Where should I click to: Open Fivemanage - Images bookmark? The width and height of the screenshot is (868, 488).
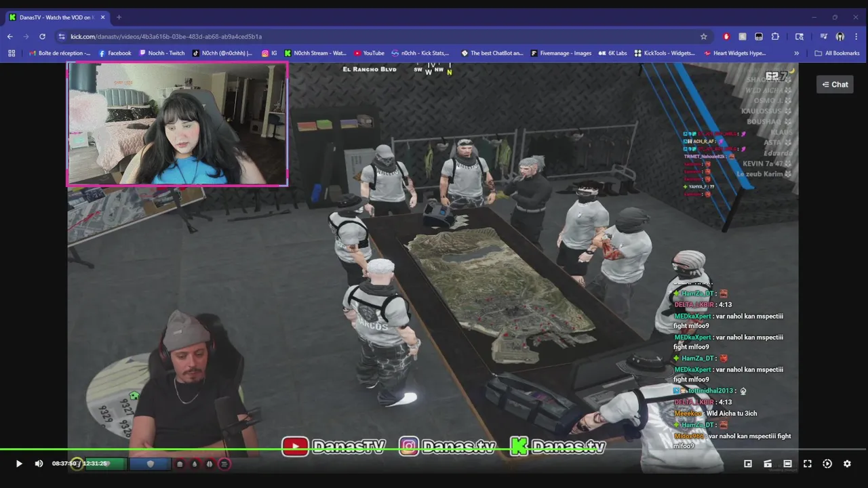[x=561, y=53]
